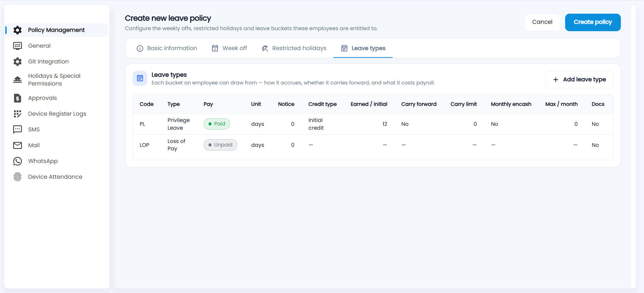The image size is (644, 293).
Task: Click the Week off calendar icon
Action: [215, 48]
